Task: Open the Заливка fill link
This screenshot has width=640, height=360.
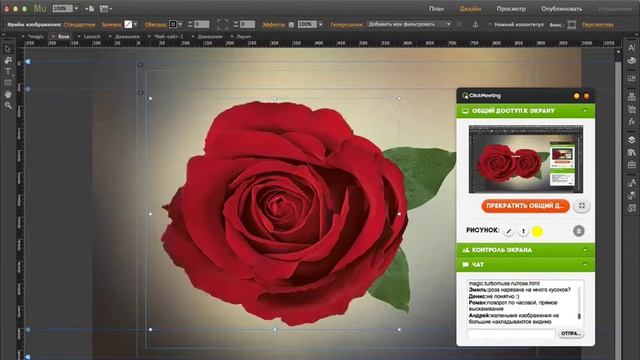Action: coord(111,24)
